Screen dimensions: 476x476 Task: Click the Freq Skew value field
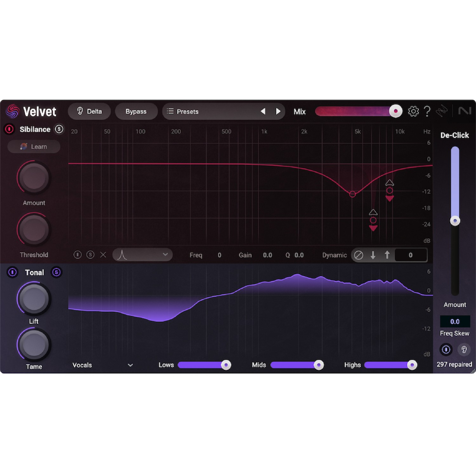[455, 321]
